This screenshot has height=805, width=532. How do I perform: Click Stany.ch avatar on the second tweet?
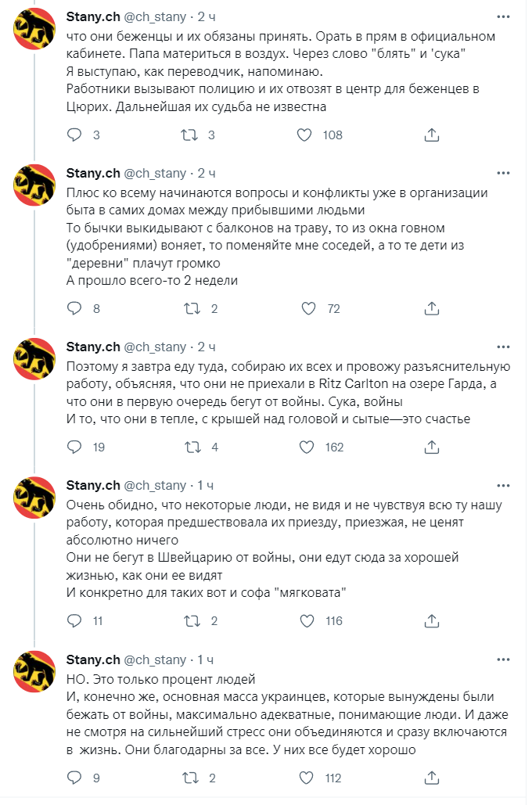click(35, 184)
